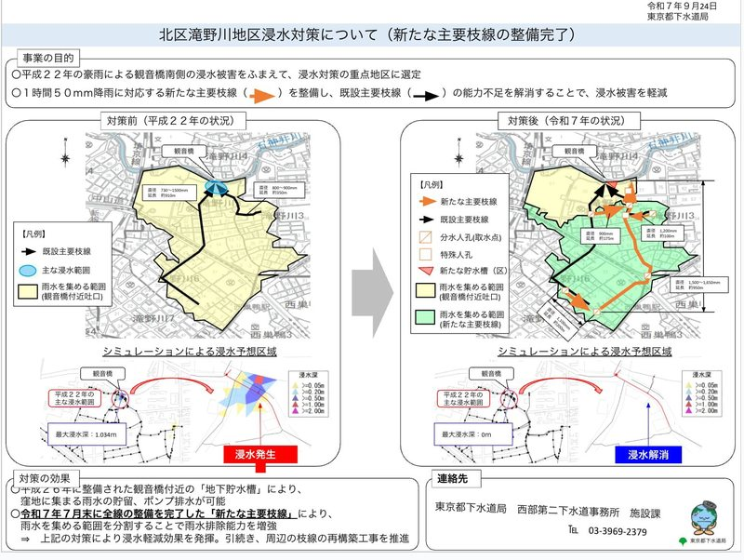
Task: Click black arrow icon in left legend
Action: pyautogui.click(x=28, y=252)
